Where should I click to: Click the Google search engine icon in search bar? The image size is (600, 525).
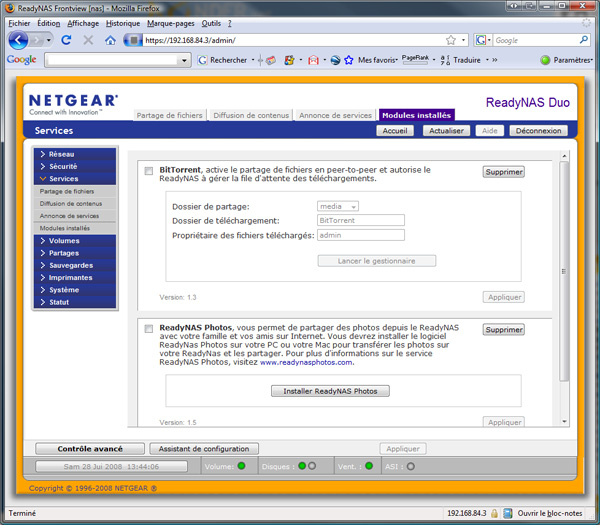coord(481,40)
